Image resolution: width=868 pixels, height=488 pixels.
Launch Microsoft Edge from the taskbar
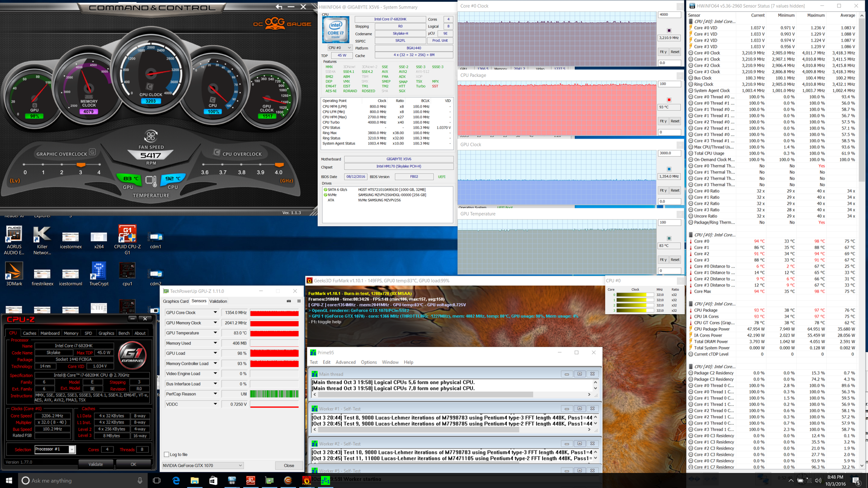176,480
